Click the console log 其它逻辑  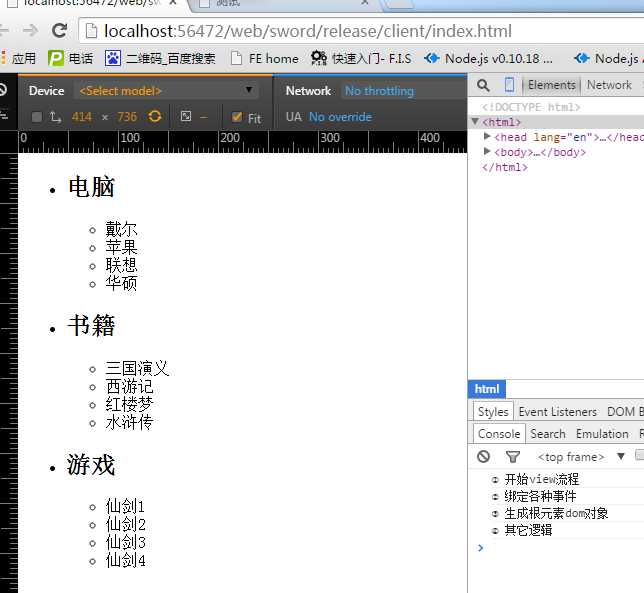point(528,530)
